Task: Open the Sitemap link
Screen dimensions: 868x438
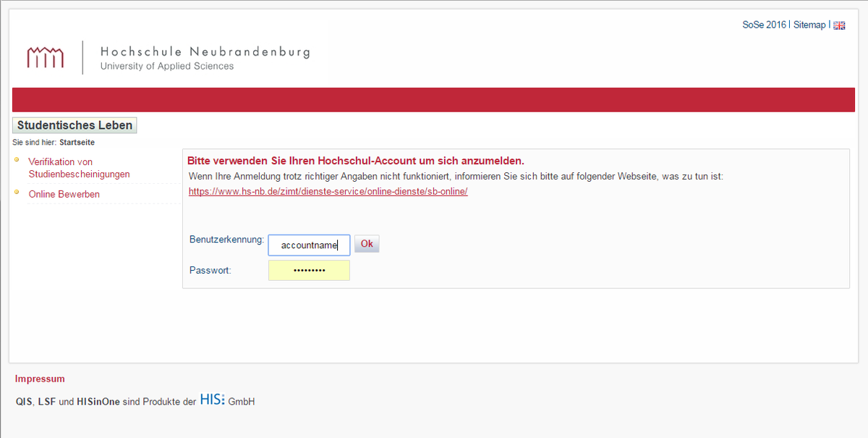Action: [809, 25]
